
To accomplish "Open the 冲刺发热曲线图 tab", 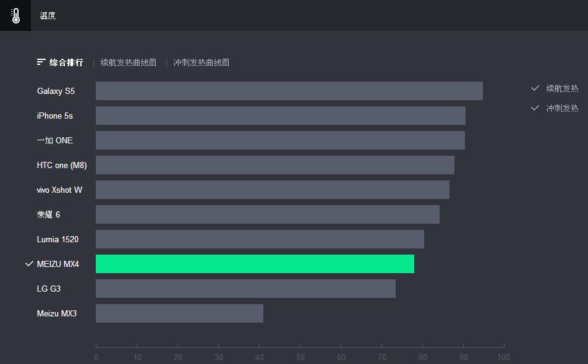I will pyautogui.click(x=202, y=62).
